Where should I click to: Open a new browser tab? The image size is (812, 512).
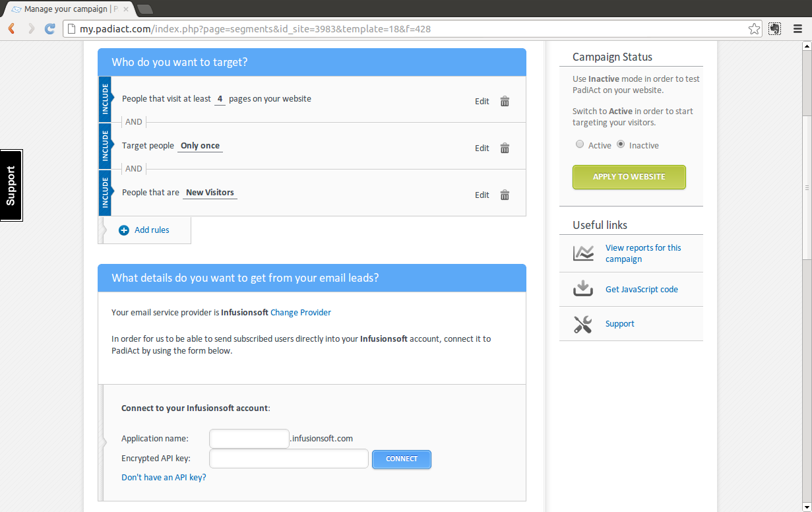(145, 9)
